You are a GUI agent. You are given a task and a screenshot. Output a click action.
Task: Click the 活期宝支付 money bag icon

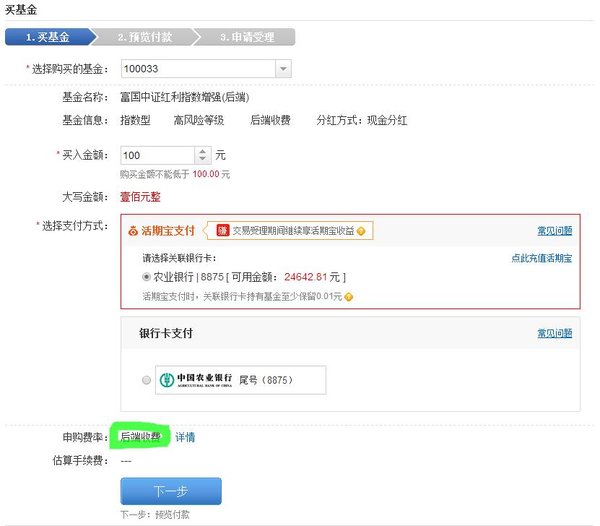pyautogui.click(x=133, y=231)
